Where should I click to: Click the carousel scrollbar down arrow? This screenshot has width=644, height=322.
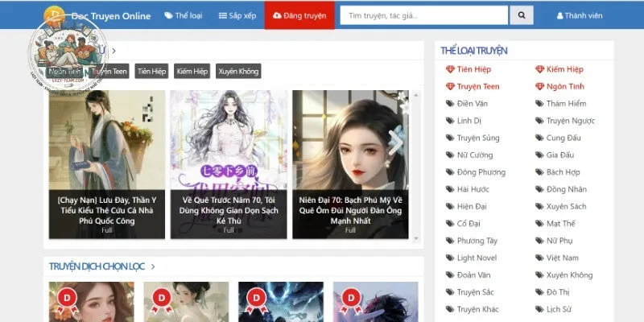(415, 237)
